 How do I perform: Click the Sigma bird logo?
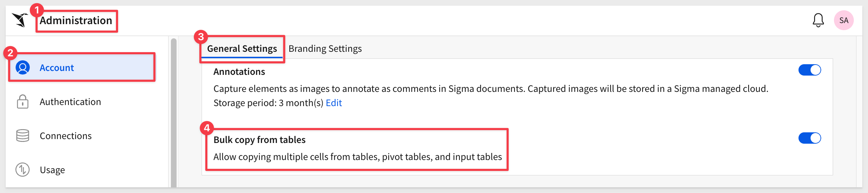(x=20, y=20)
